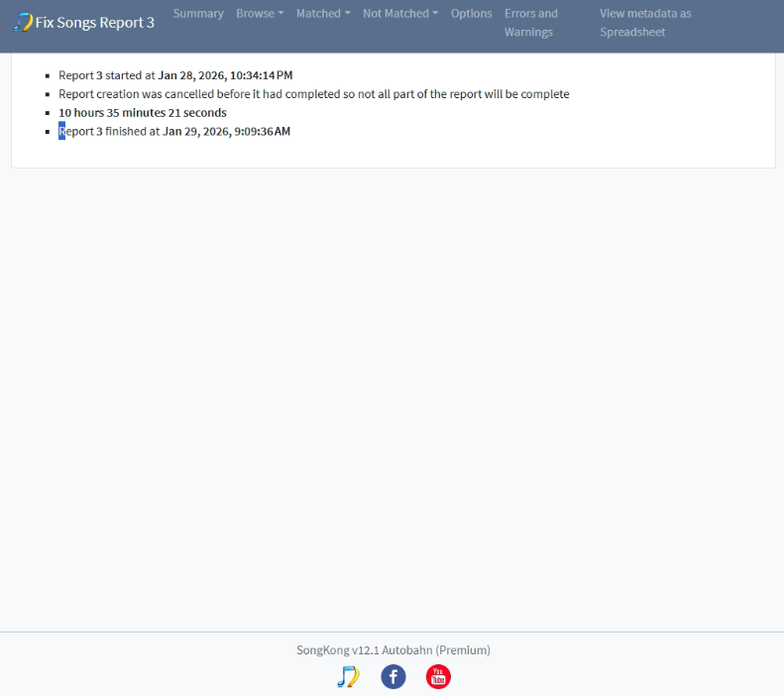Screen dimensions: 784x696
Task: Open the Facebook page icon in footer
Action: point(393,677)
